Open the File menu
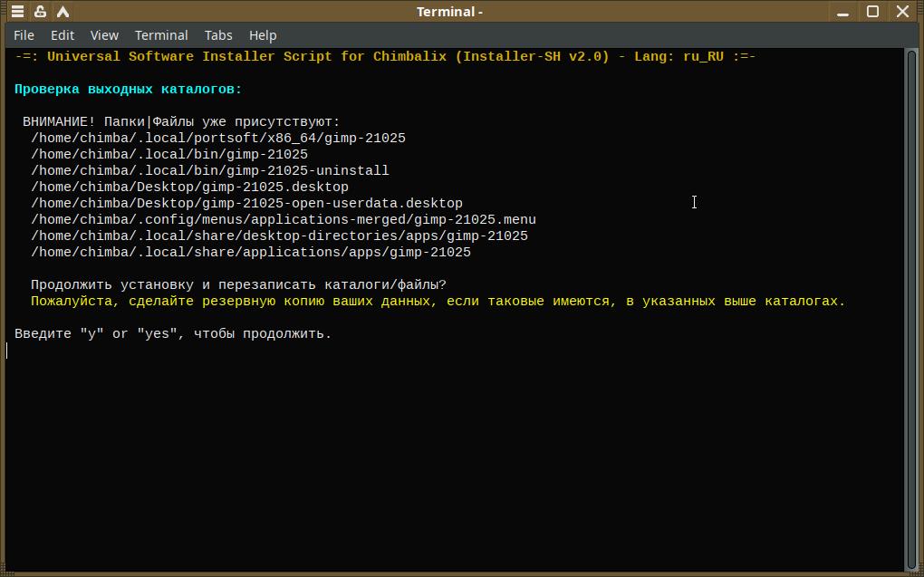 [24, 35]
